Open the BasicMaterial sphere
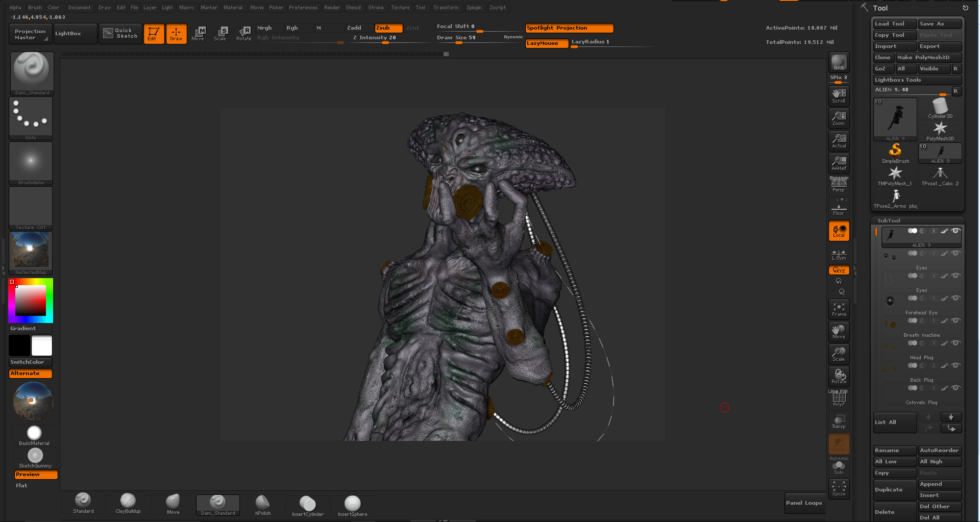980x522 pixels. coord(34,435)
